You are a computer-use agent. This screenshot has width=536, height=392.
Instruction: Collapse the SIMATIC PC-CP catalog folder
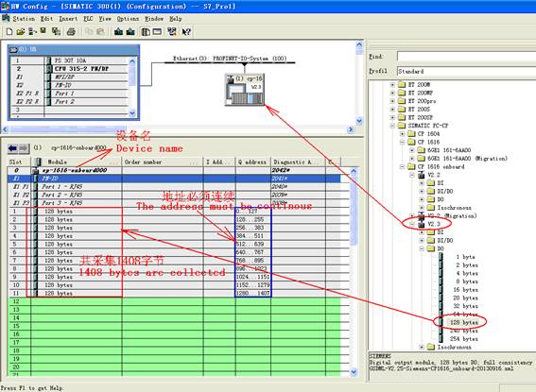tap(392, 126)
